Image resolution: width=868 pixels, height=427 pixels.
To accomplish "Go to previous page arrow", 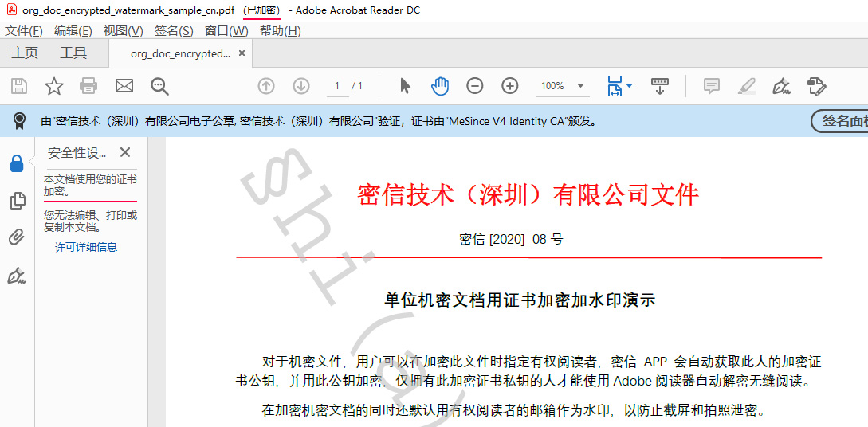I will (x=266, y=86).
